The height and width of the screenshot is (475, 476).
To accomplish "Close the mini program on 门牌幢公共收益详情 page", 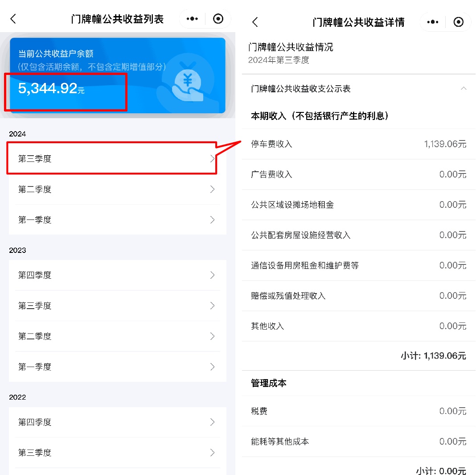I will (x=458, y=22).
